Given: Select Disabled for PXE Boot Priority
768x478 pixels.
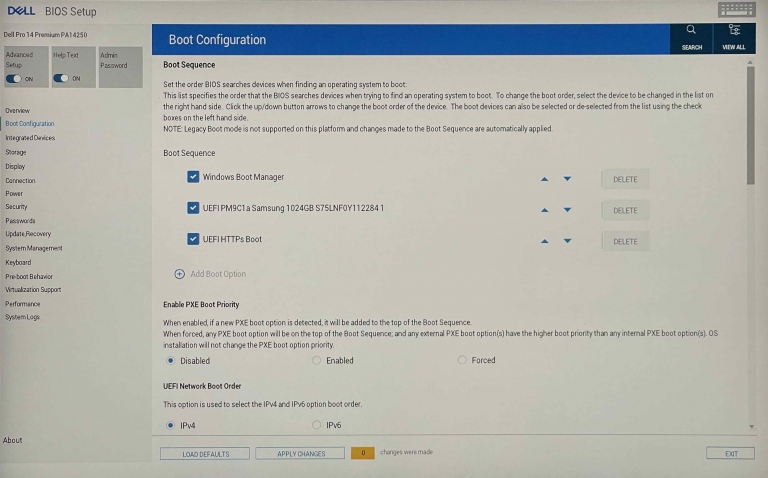Looking at the screenshot, I should 170,360.
